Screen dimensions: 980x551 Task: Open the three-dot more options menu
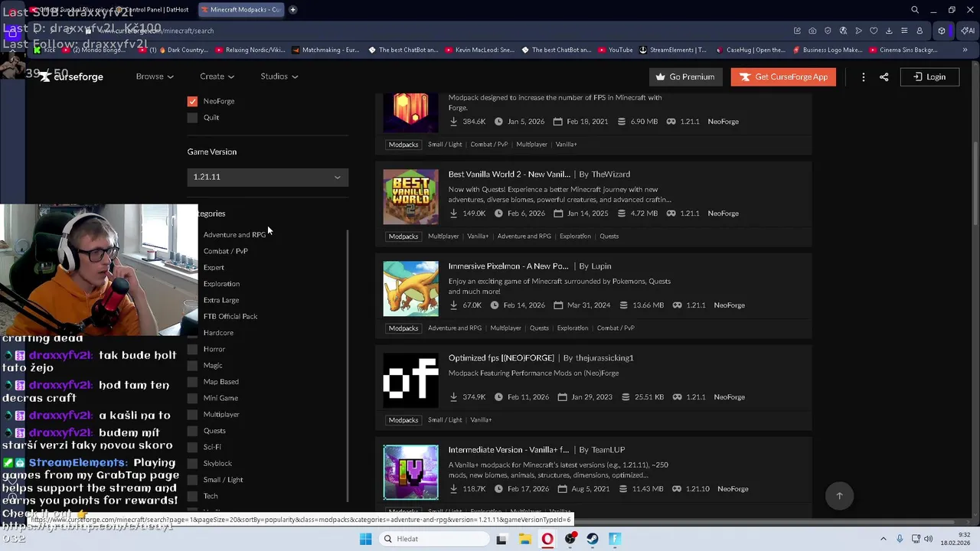pos(863,77)
